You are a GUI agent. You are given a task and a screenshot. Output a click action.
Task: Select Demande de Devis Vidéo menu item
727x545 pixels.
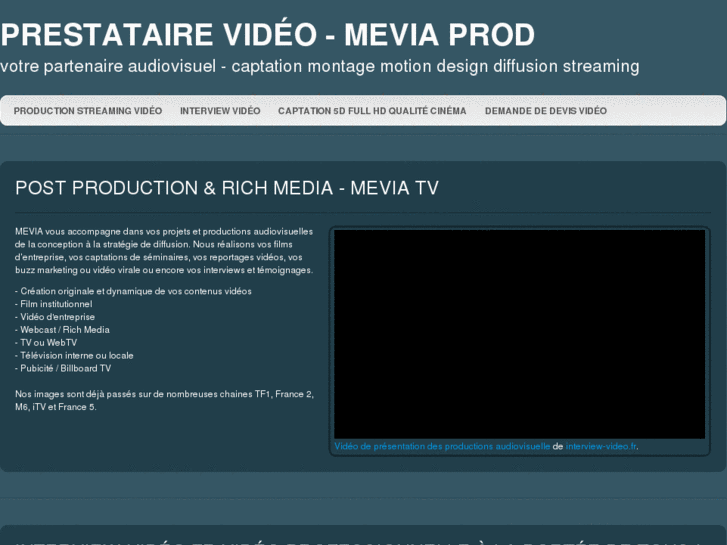click(x=546, y=111)
